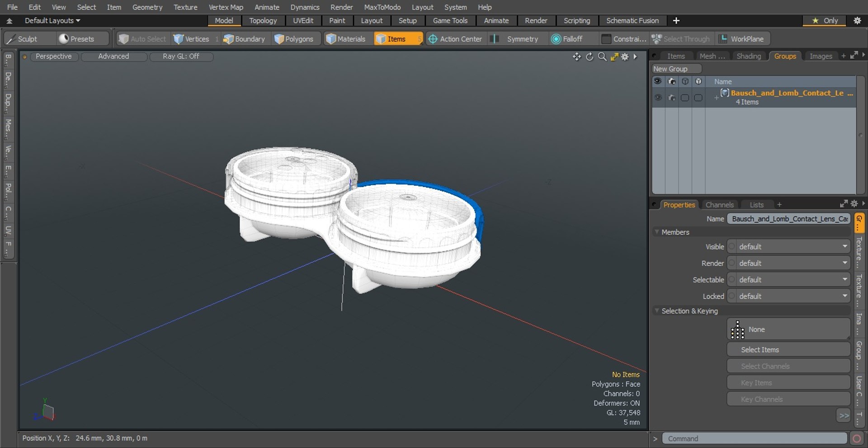Click the viewport rotate icon
This screenshot has height=448, width=868.
point(590,57)
